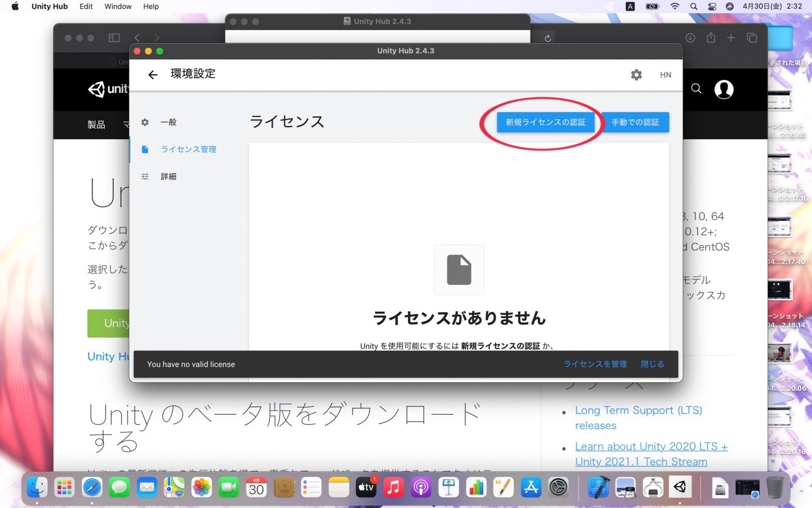This screenshot has height=508, width=812.
Task: Go back using the arrow beside 環境設定
Action: coord(153,74)
